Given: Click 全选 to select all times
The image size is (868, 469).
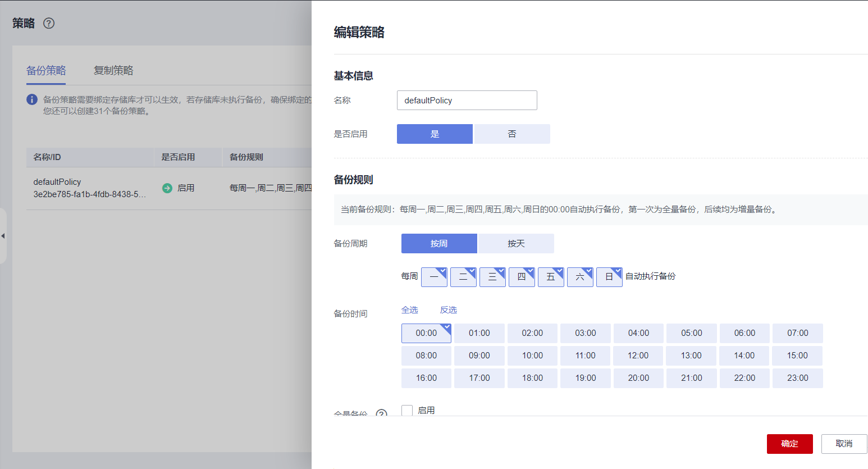Looking at the screenshot, I should [x=410, y=310].
